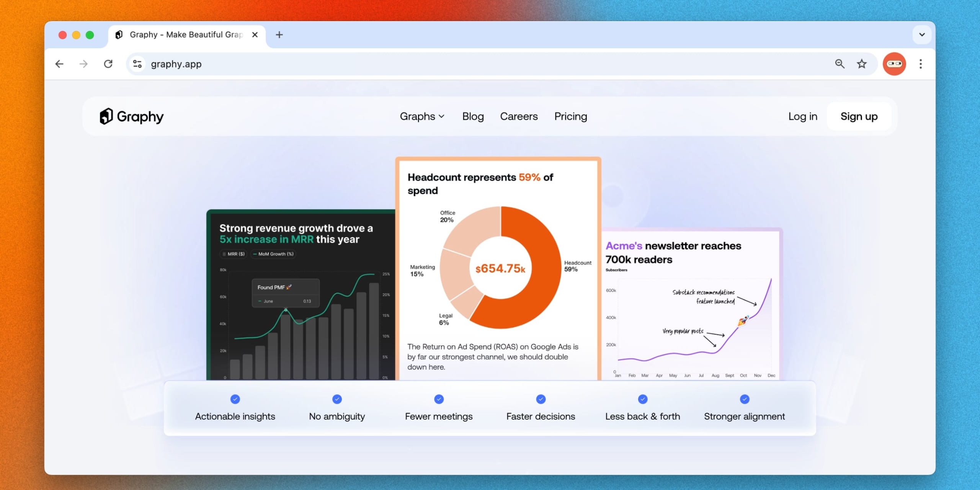Open Chrome three-dot menu

tap(921, 64)
